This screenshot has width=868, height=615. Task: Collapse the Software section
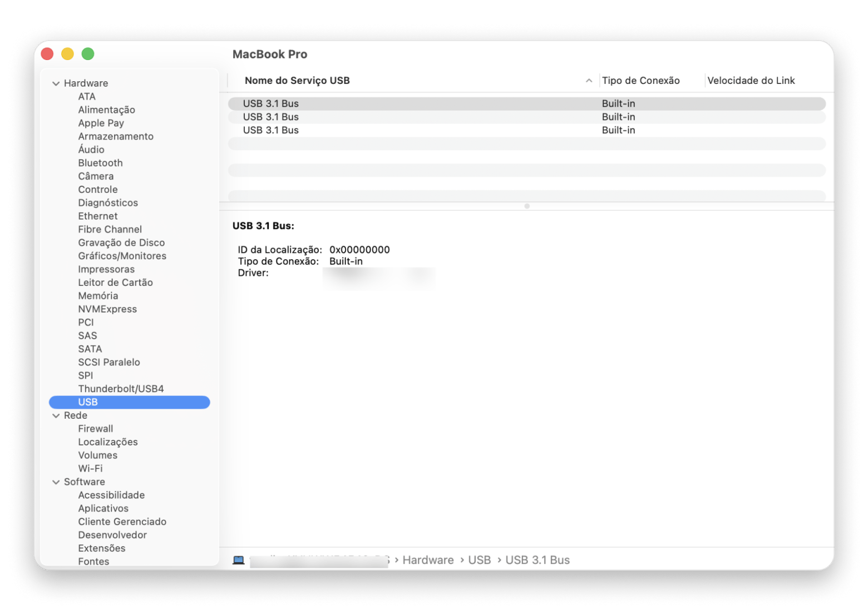tap(56, 482)
